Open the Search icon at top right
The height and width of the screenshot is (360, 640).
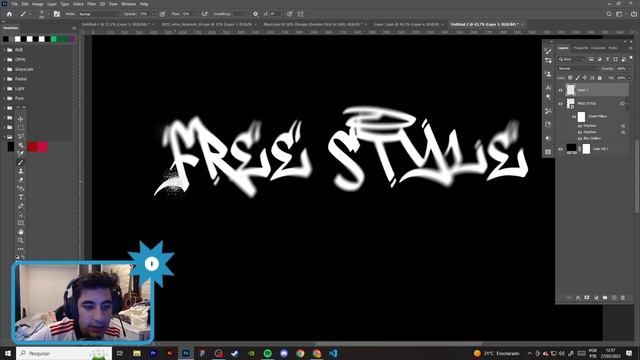point(609,14)
